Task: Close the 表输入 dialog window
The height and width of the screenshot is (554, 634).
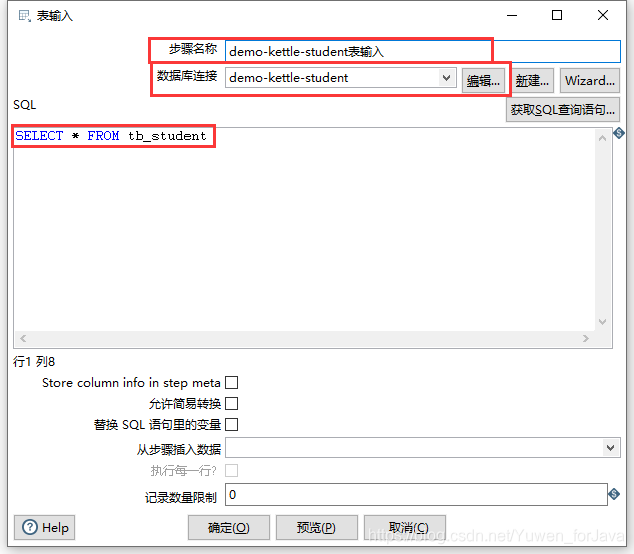Action: (x=603, y=15)
